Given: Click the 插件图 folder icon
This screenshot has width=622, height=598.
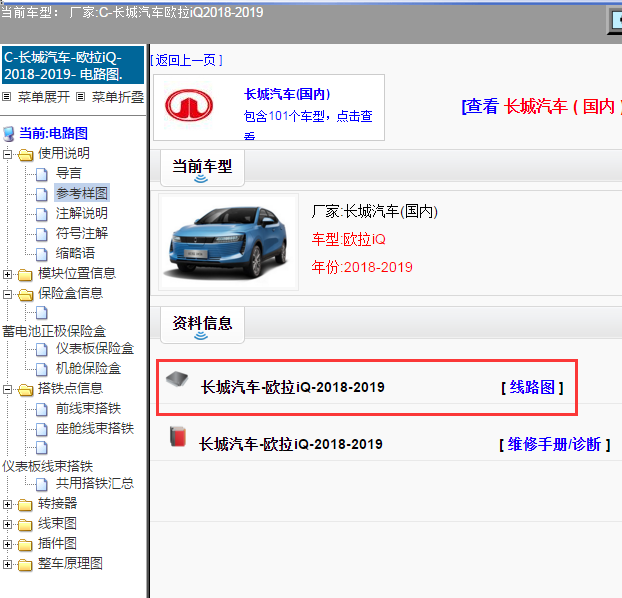Looking at the screenshot, I should pos(25,544).
